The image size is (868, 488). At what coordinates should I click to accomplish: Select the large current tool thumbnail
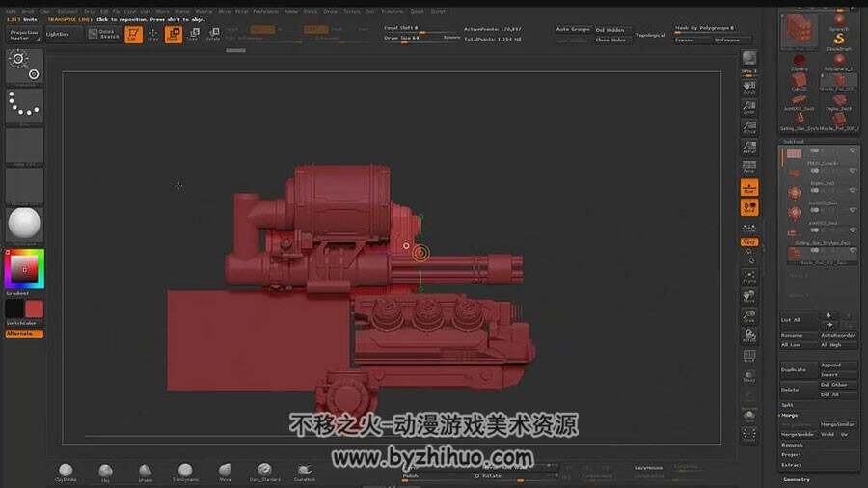[799, 31]
